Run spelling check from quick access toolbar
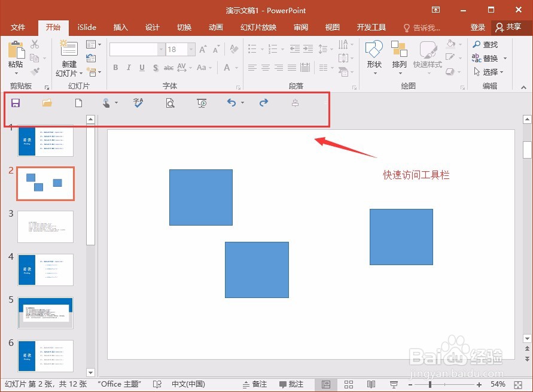Image resolution: width=533 pixels, height=392 pixels. pyautogui.click(x=138, y=102)
